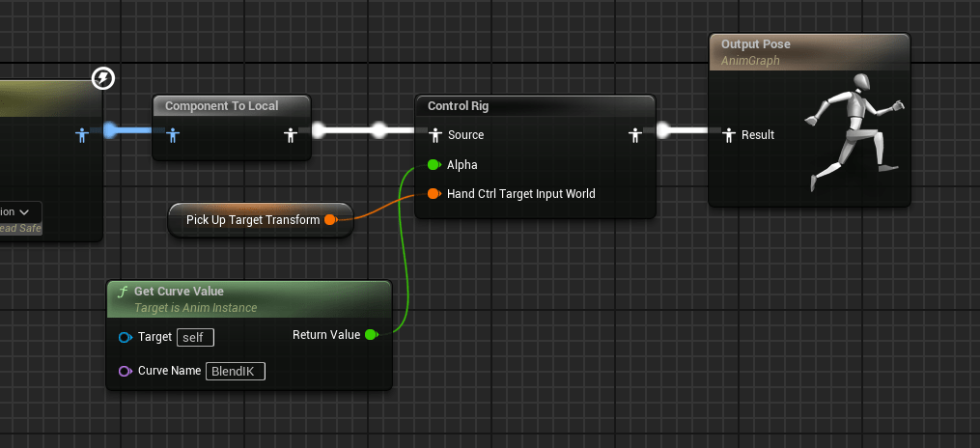Image resolution: width=980 pixels, height=448 pixels.
Task: Select the Pick Up Target Transform variable node
Action: click(x=252, y=220)
